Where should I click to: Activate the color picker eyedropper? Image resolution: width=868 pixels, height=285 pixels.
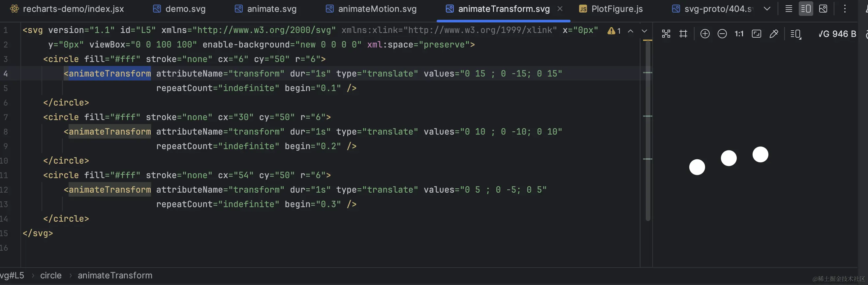[774, 34]
